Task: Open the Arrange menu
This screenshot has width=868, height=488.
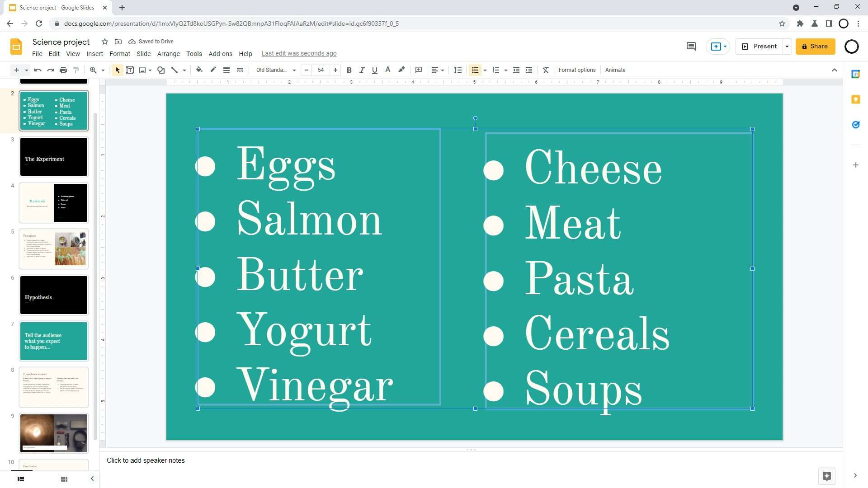Action: point(168,53)
